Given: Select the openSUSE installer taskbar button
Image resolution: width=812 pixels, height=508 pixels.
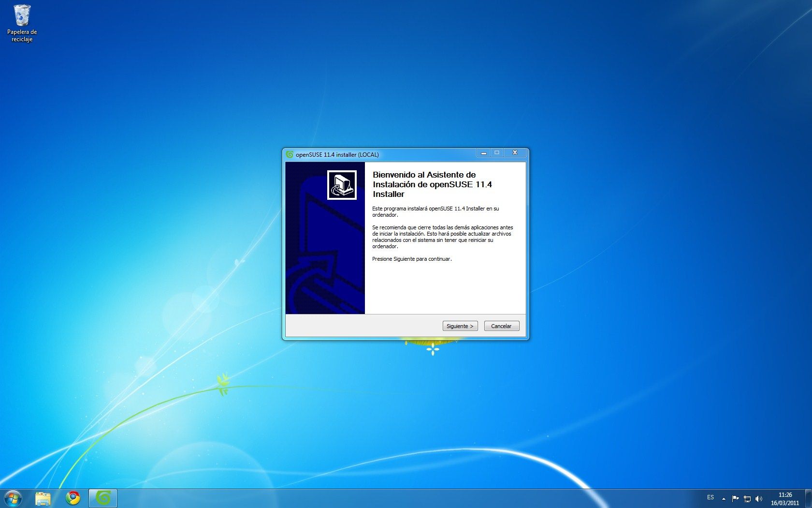Looking at the screenshot, I should 103,498.
